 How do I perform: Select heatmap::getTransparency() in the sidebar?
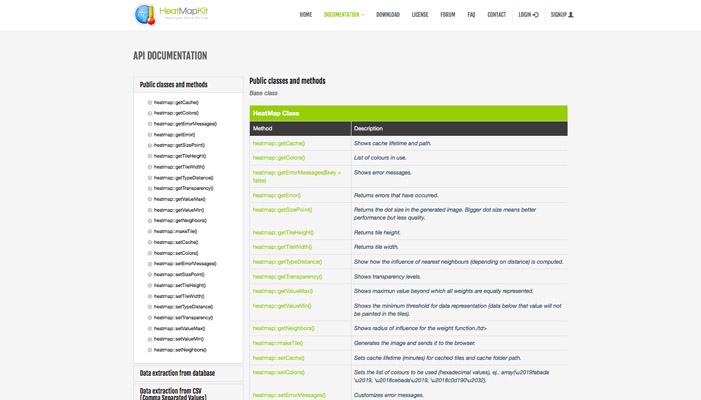coord(184,188)
